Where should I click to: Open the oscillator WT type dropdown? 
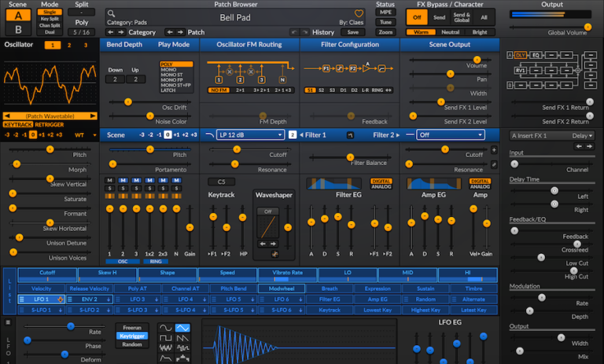pos(86,134)
